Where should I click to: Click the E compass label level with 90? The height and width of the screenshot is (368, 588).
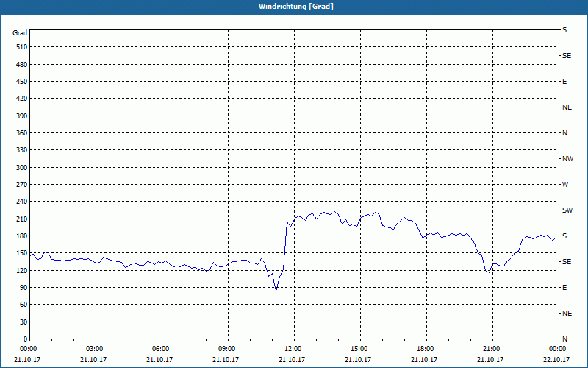coord(564,288)
